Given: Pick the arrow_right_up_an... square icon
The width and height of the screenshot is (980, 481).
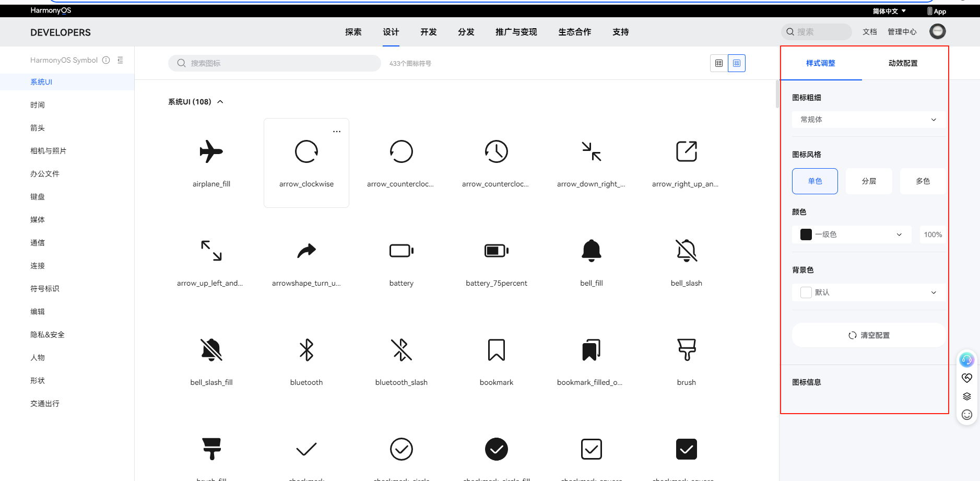Looking at the screenshot, I should [687, 151].
